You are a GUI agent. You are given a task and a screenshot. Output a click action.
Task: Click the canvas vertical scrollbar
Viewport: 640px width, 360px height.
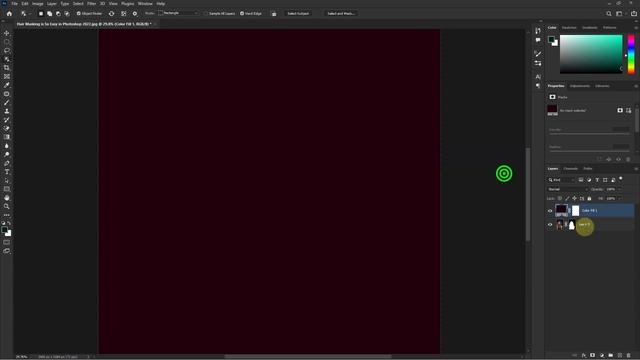(528, 194)
